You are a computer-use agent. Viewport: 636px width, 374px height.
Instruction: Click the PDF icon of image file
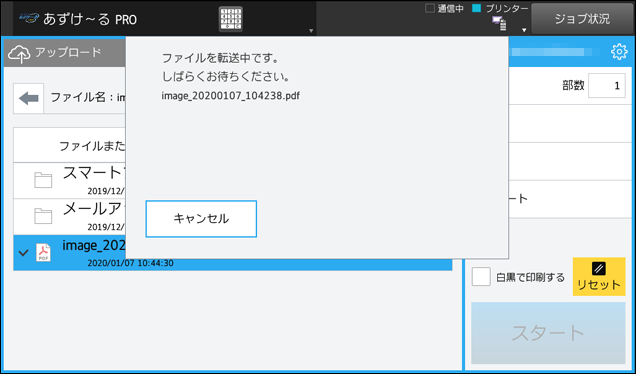(x=43, y=252)
